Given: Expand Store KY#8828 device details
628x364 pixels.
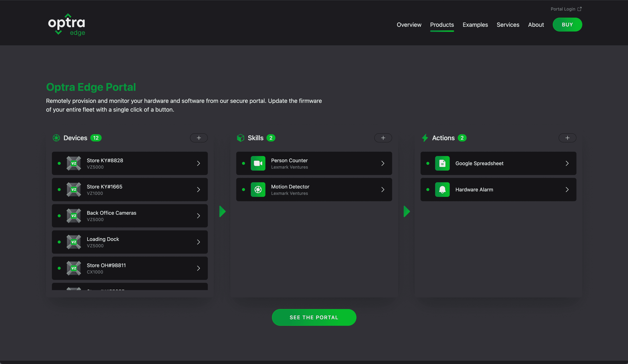Looking at the screenshot, I should point(198,163).
